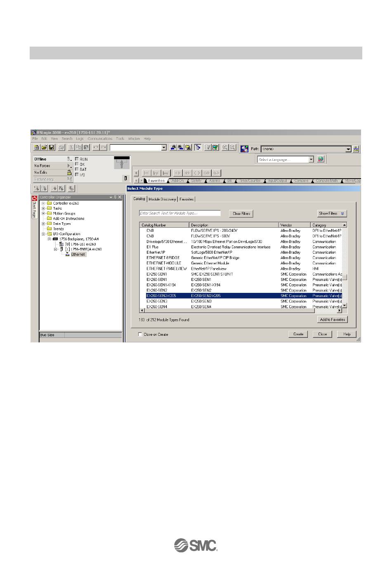The width and height of the screenshot is (392, 561).
Task: Select the Trends folder in tree
Action: click(x=58, y=229)
